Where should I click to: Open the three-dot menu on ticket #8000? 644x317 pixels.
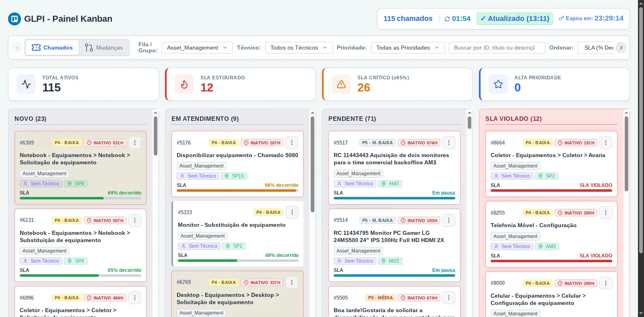point(606,283)
